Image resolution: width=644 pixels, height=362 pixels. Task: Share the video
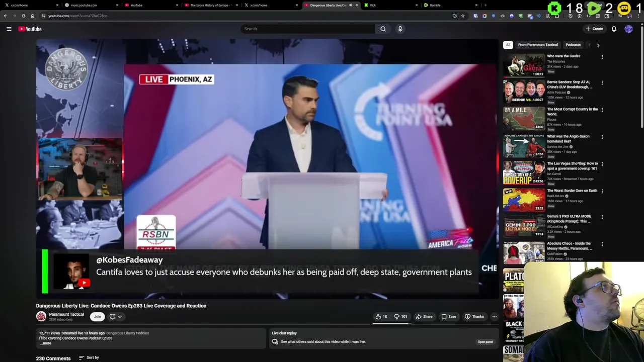pyautogui.click(x=424, y=317)
